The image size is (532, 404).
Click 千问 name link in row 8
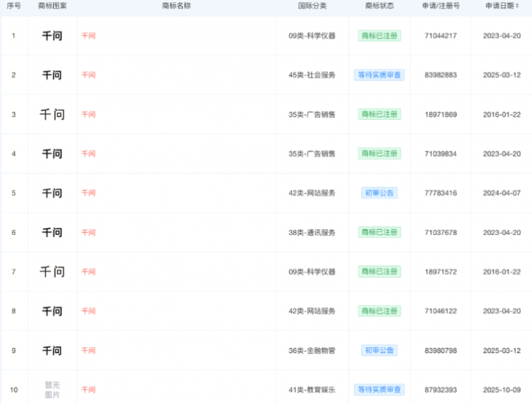tap(88, 311)
